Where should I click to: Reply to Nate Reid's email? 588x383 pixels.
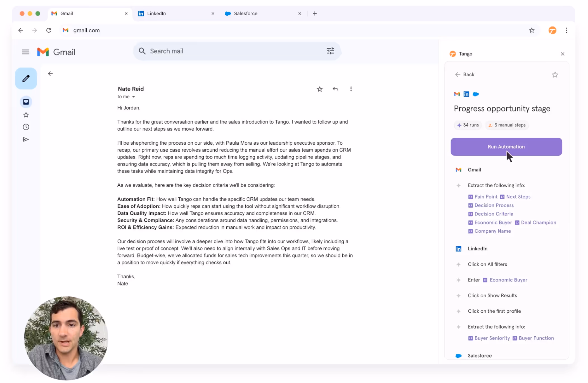point(335,89)
